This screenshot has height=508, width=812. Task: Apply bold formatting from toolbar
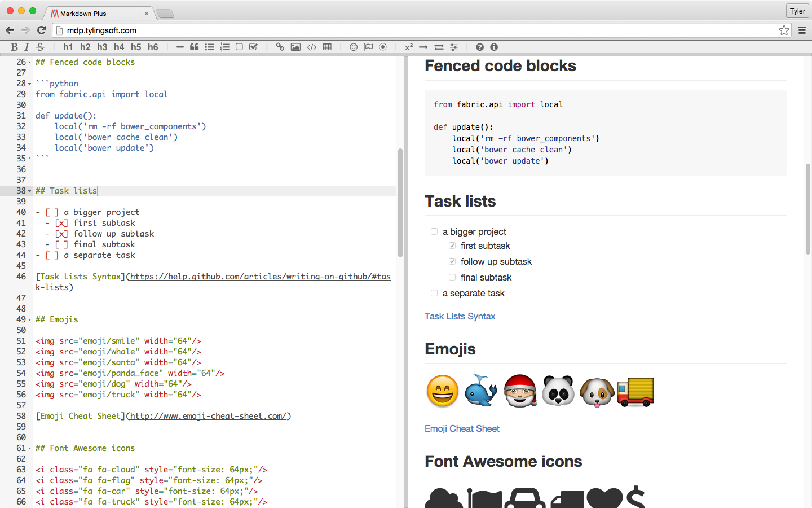click(14, 47)
